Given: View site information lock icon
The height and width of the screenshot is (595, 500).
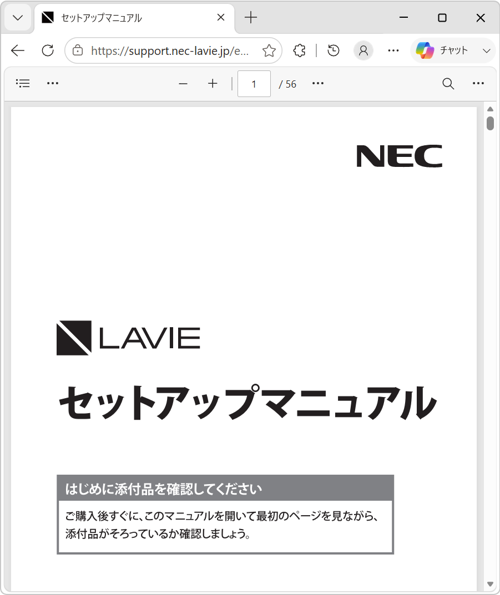Looking at the screenshot, I should (x=78, y=50).
